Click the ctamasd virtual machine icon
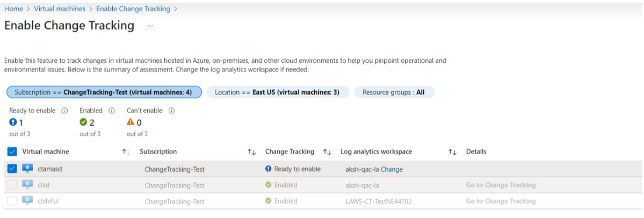Viewport: 644px width, 218px height. 28,169
